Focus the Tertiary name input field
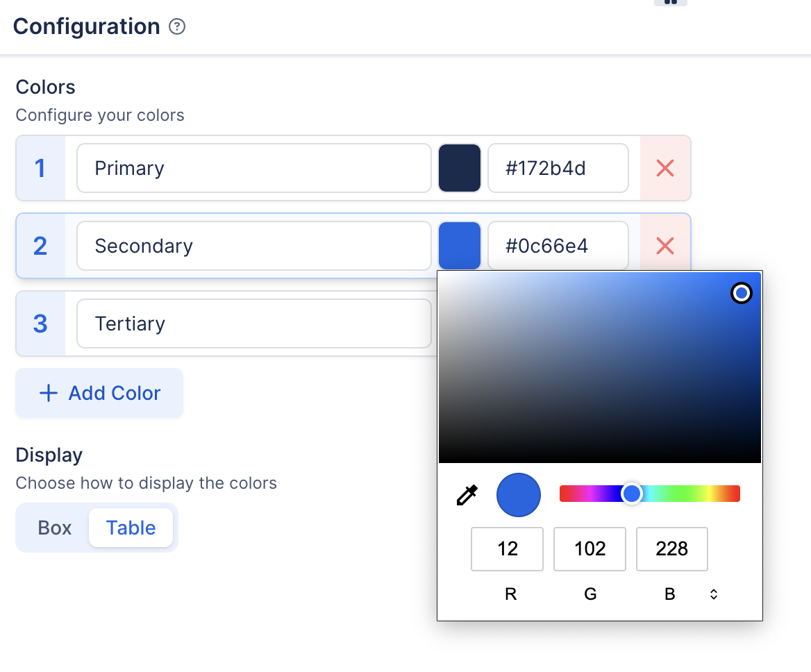The height and width of the screenshot is (672, 811). click(x=253, y=324)
